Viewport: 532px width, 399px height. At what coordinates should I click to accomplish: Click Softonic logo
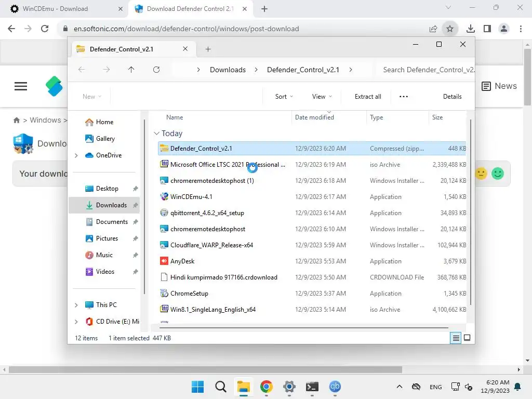point(54,86)
